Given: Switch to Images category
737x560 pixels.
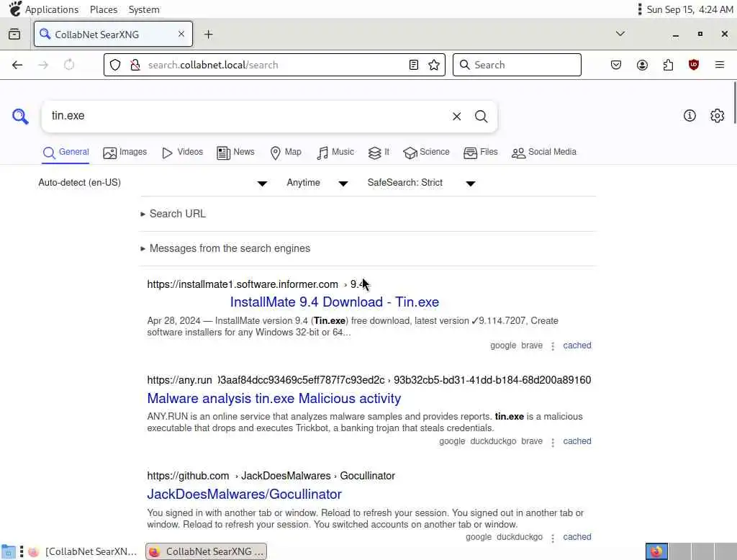Looking at the screenshot, I should point(125,153).
